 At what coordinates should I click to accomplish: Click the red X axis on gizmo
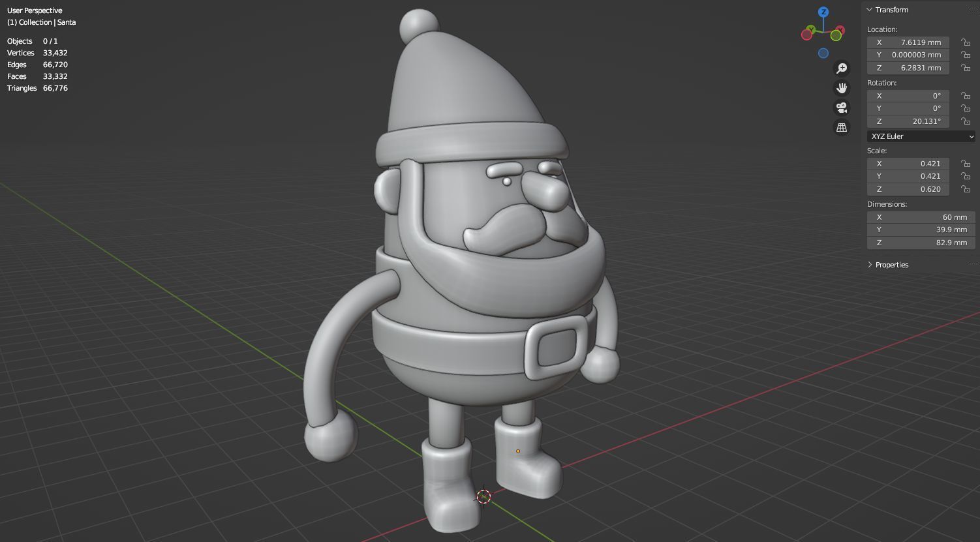(840, 30)
